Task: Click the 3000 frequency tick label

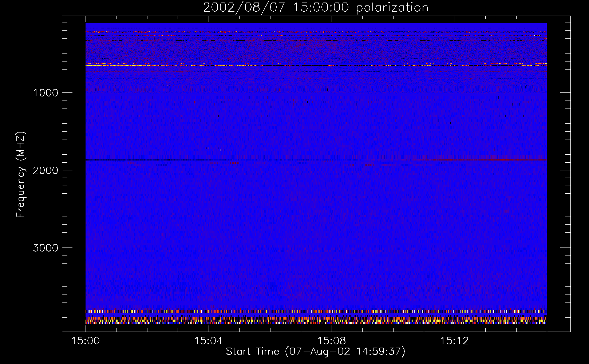Action: 46,248
